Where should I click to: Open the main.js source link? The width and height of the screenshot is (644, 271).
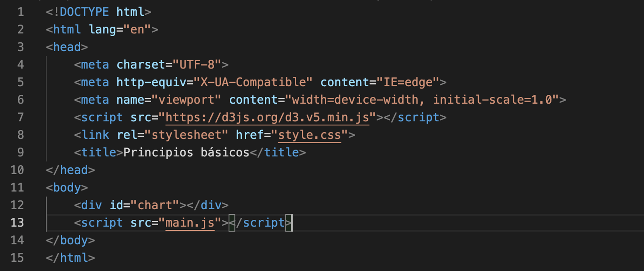[x=190, y=223]
